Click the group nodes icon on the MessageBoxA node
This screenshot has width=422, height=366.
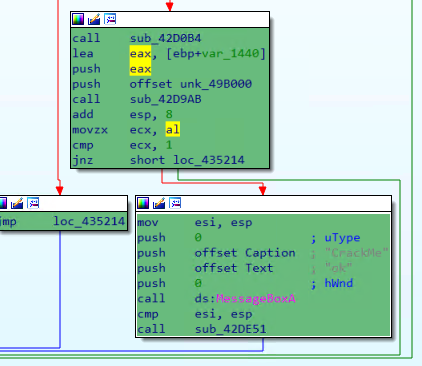175,203
